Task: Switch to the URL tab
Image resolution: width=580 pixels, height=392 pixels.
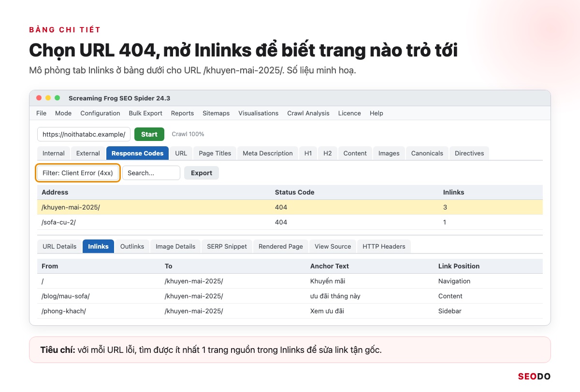Action: point(181,153)
